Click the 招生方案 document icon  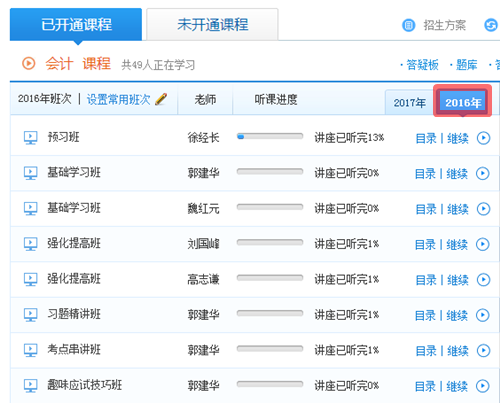pyautogui.click(x=408, y=25)
